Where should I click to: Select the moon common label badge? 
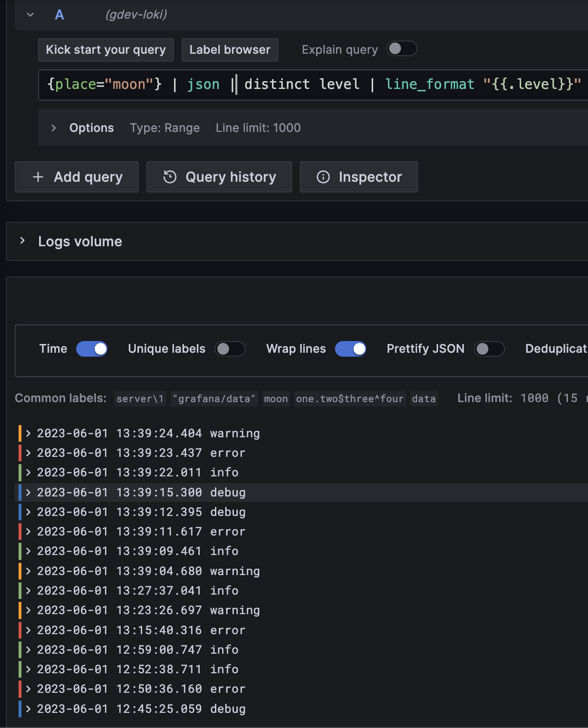click(x=275, y=399)
